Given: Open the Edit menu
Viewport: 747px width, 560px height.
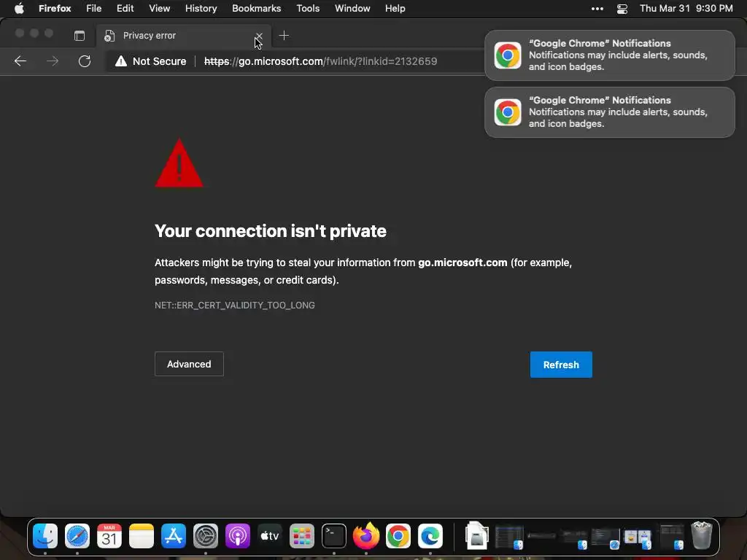Looking at the screenshot, I should click(x=125, y=9).
